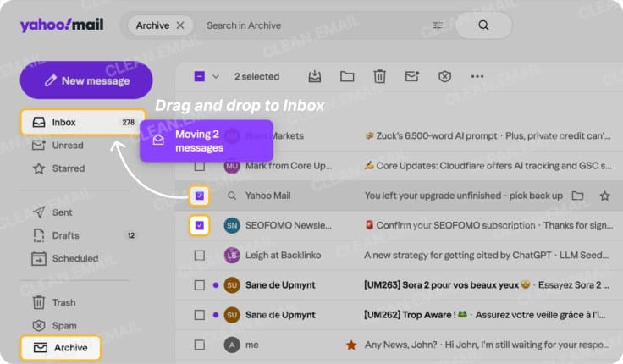This screenshot has width=623, height=364.
Task: Check the Leigh at Backlinko message checkbox
Action: [200, 255]
